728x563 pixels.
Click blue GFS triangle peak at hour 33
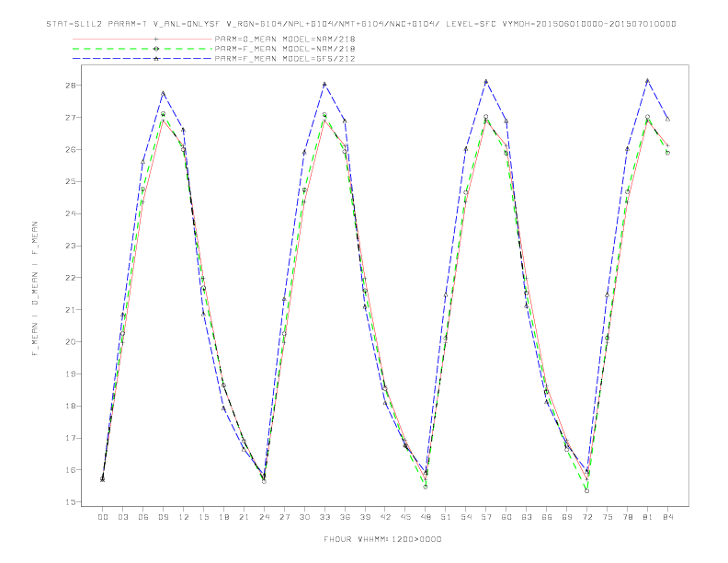[x=324, y=84]
